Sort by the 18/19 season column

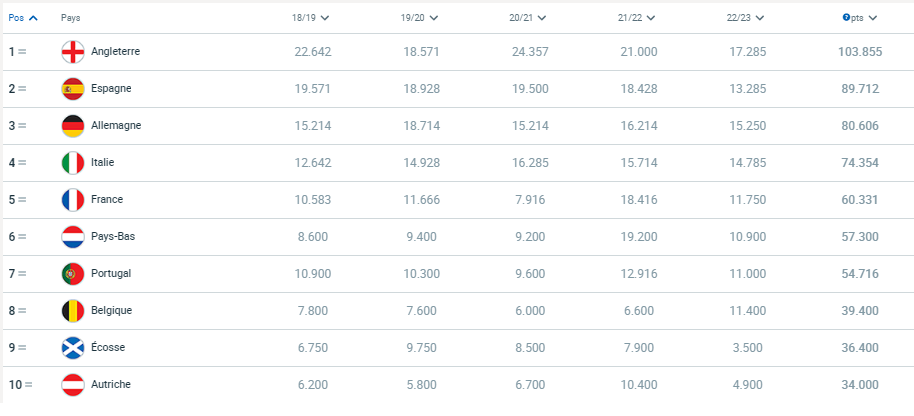[311, 18]
